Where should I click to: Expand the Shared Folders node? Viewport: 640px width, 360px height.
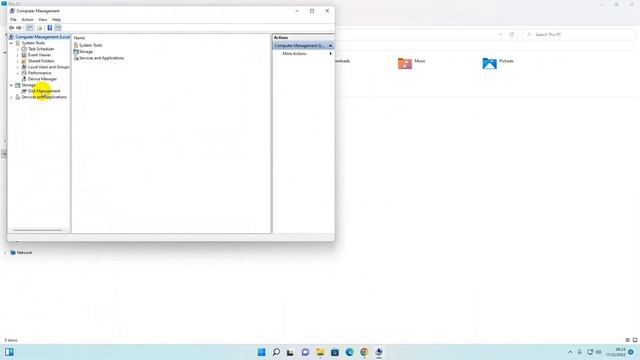click(x=18, y=61)
